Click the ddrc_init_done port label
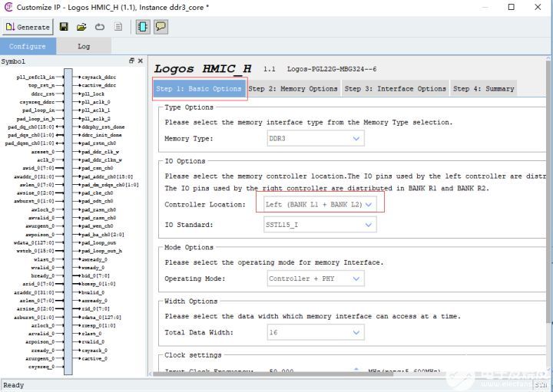This screenshot has width=553, height=392. point(101,135)
